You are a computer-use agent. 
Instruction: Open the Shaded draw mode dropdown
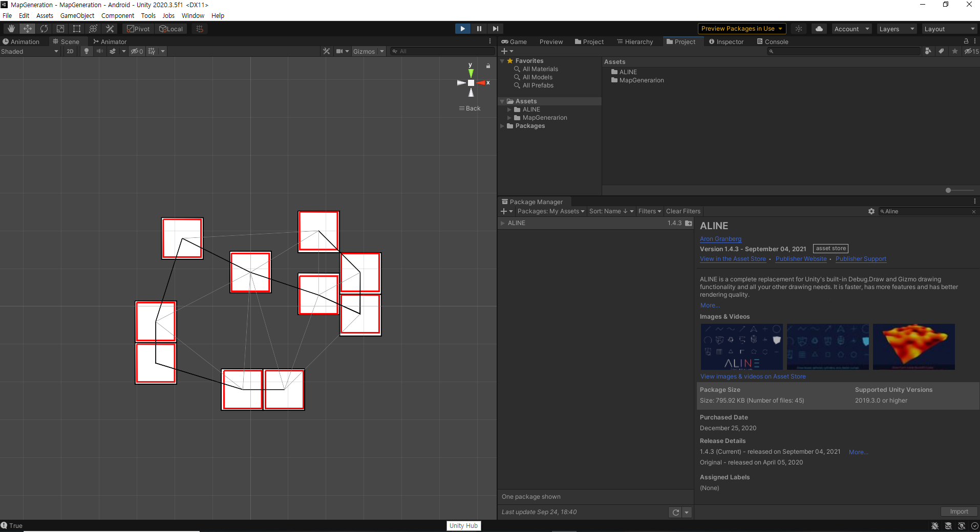click(29, 51)
